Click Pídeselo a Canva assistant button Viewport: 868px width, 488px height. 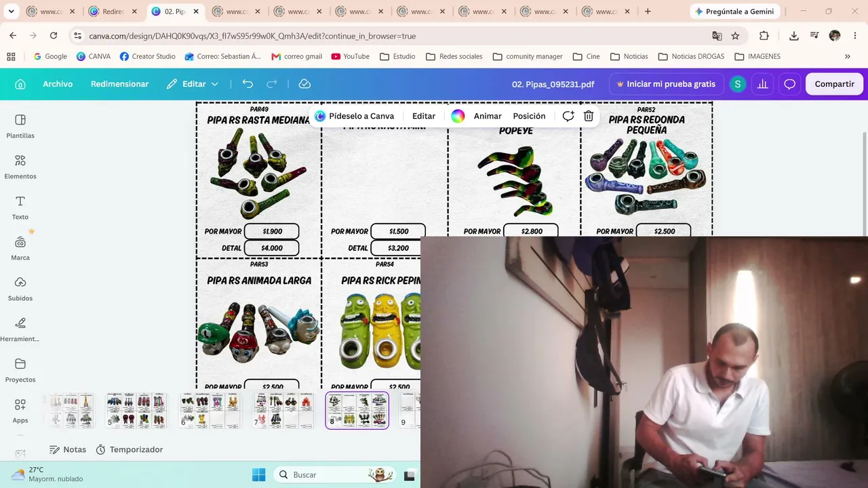click(354, 116)
